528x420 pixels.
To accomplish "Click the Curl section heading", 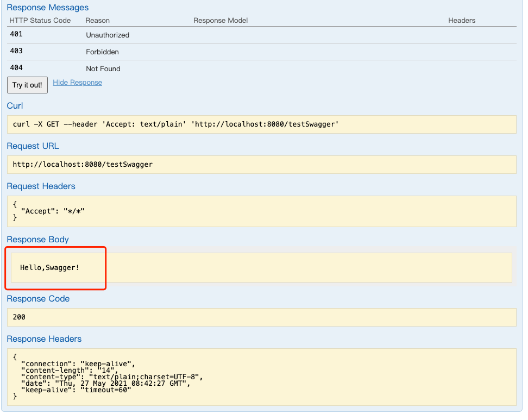I will [15, 106].
